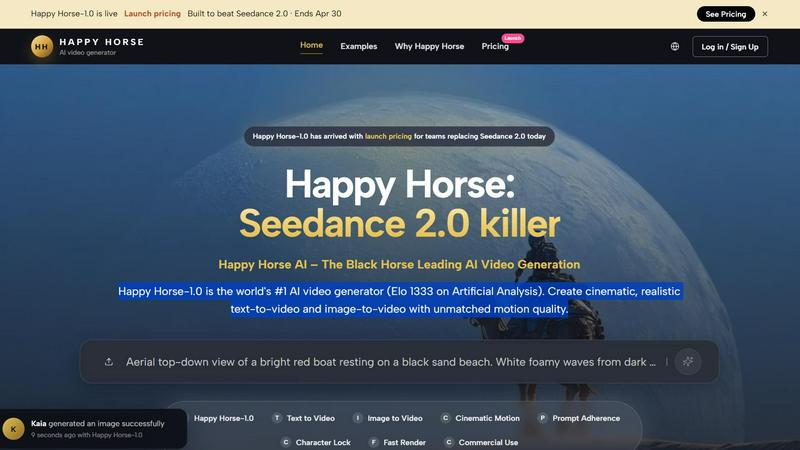
Task: Click the Black Horse Leading AI subtitle
Action: click(x=399, y=264)
